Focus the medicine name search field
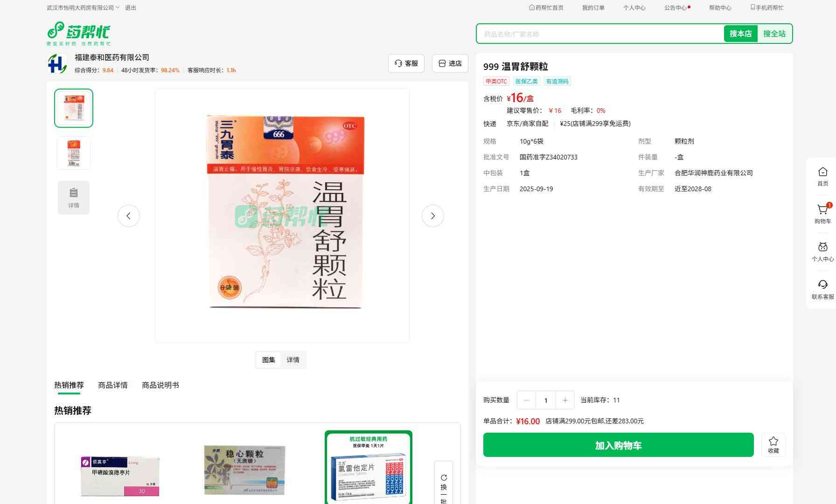Viewport: 836px width, 504px height. pyautogui.click(x=599, y=34)
